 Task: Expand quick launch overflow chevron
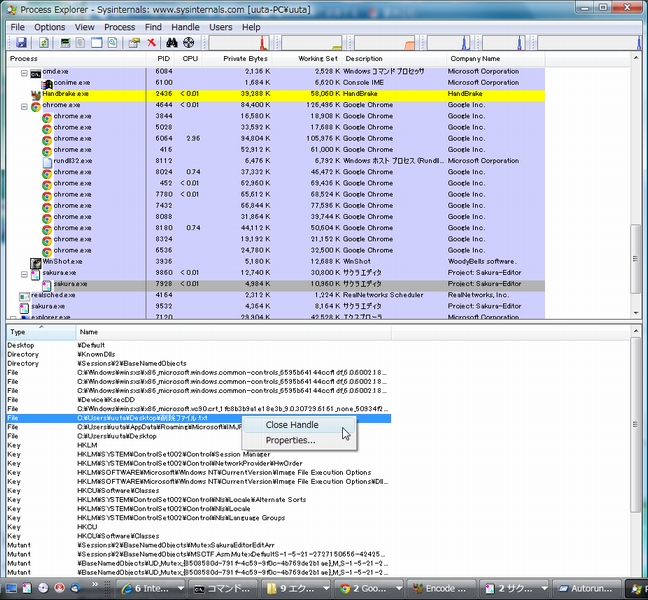pyautogui.click(x=95, y=584)
